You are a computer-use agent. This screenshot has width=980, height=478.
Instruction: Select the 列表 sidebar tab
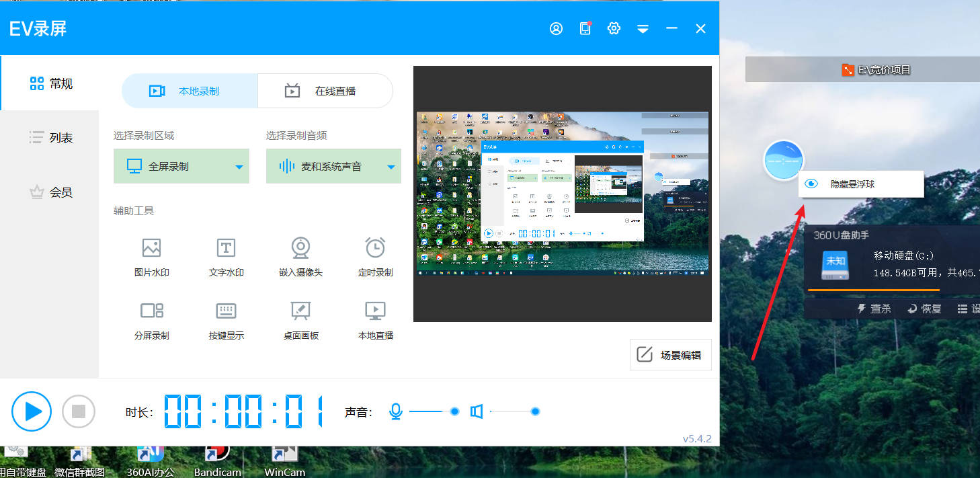point(50,138)
